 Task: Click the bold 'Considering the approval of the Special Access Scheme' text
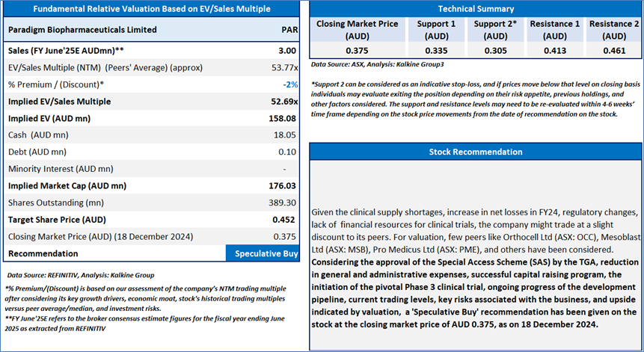[475, 293]
